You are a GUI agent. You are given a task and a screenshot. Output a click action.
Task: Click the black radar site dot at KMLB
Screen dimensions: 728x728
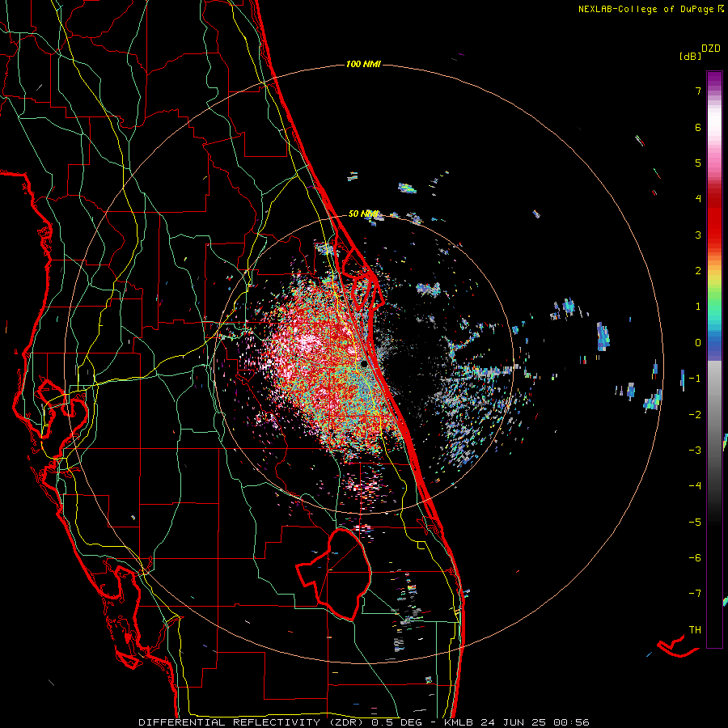click(x=364, y=364)
